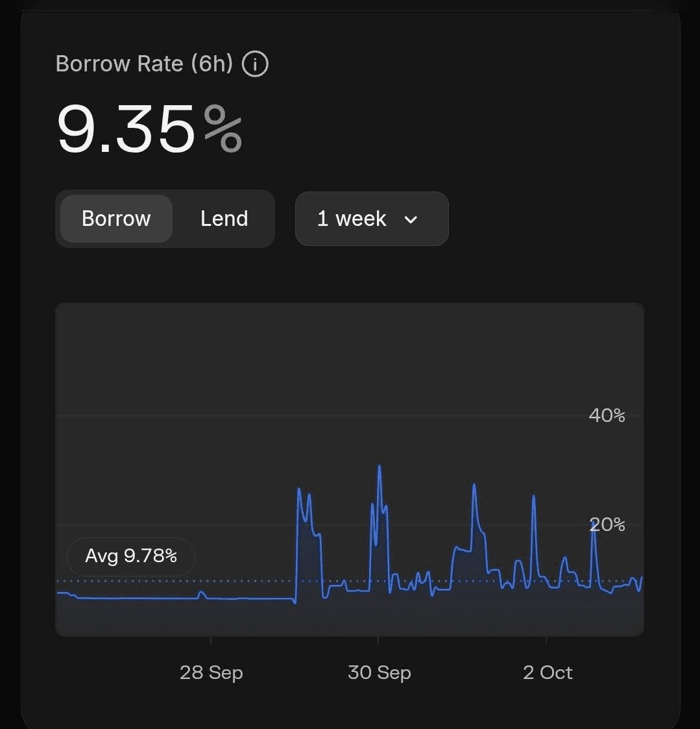
Task: Click the 2 Oct date label
Action: (547, 673)
